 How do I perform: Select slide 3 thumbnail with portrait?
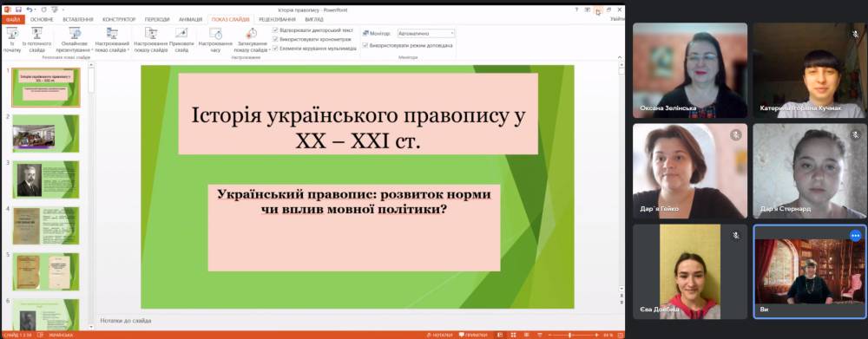pos(46,179)
